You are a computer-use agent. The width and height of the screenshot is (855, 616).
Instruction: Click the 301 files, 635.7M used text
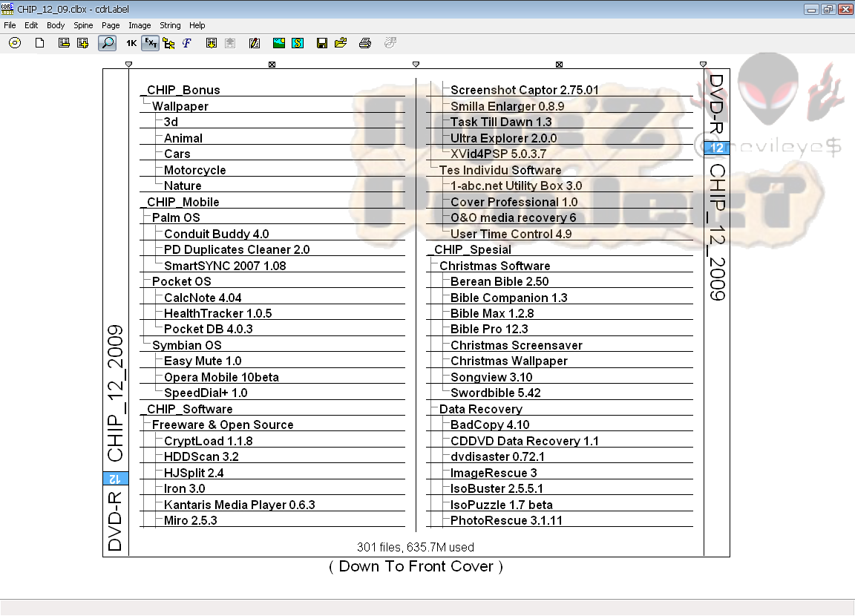coord(416,547)
